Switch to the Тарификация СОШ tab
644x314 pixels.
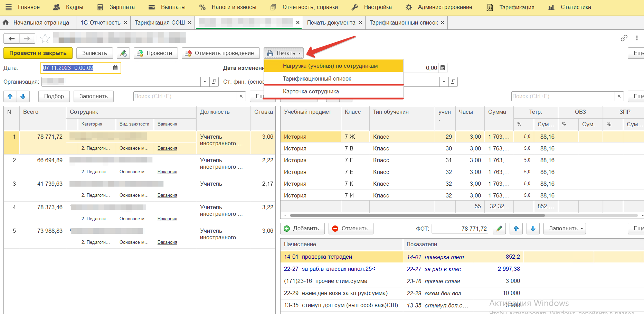point(160,22)
